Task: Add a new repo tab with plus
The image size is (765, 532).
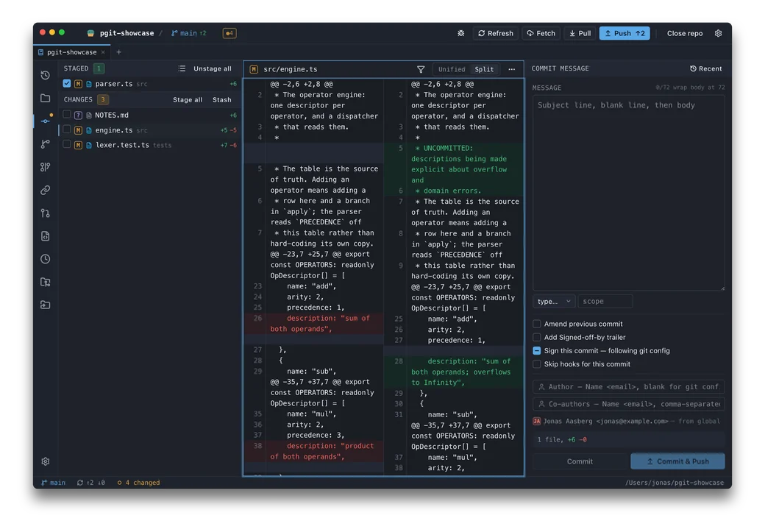Action: (x=118, y=52)
